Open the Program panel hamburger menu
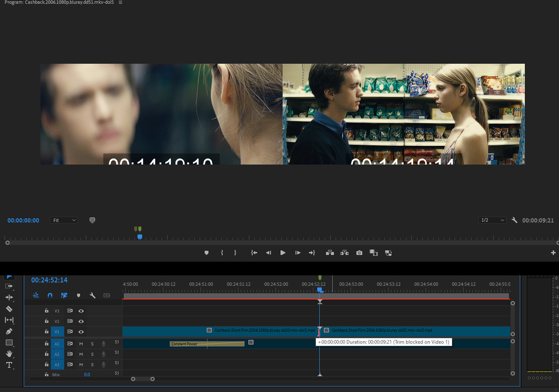 (x=120, y=2)
